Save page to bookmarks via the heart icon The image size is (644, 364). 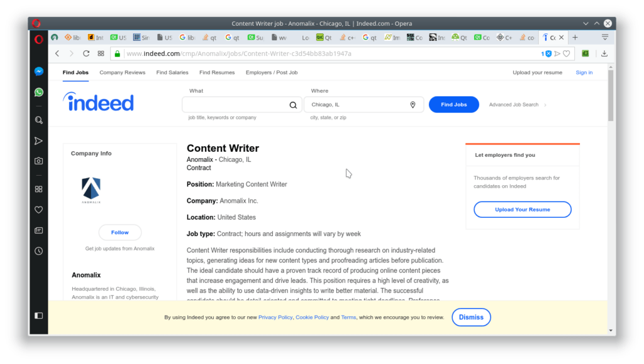click(x=566, y=54)
